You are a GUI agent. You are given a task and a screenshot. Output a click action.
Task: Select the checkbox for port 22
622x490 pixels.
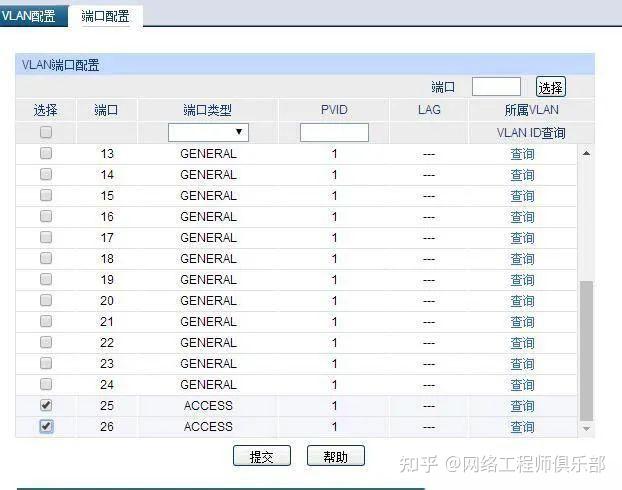pyautogui.click(x=46, y=342)
